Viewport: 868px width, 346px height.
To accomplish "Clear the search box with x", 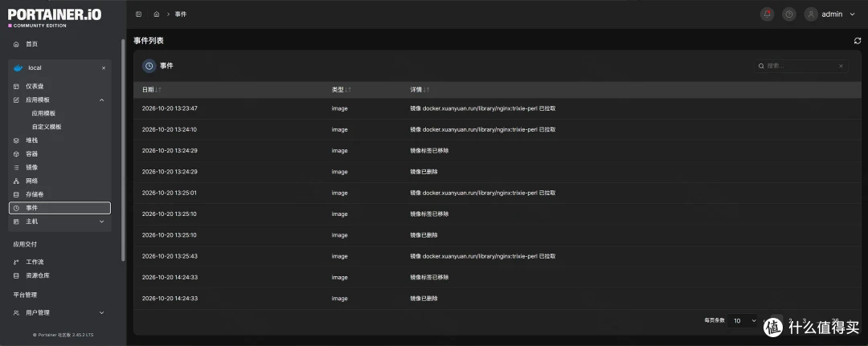I will tap(841, 67).
